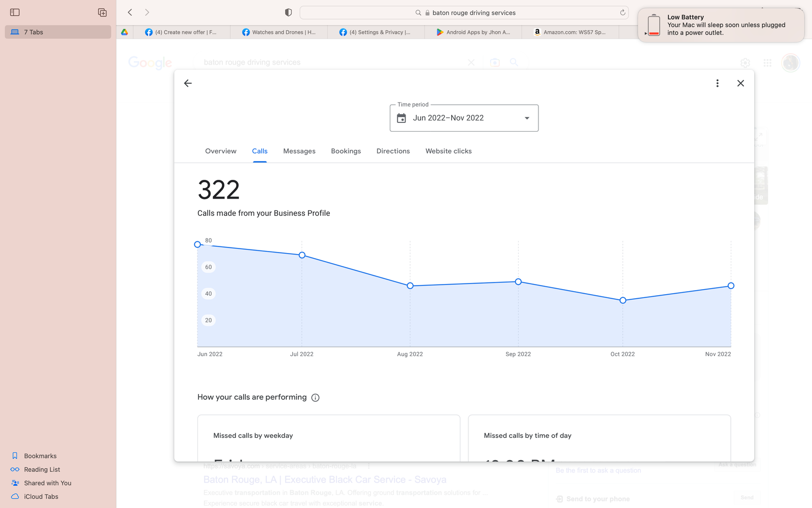Viewport: 812px width, 508px height.
Task: Open Reading List in the sidebar
Action: click(x=42, y=469)
